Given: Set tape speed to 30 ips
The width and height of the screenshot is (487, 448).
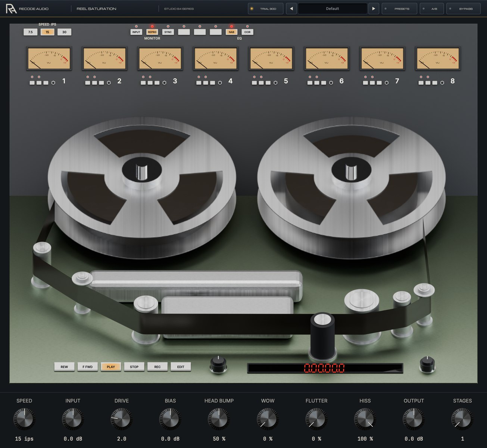Looking at the screenshot, I should (64, 32).
